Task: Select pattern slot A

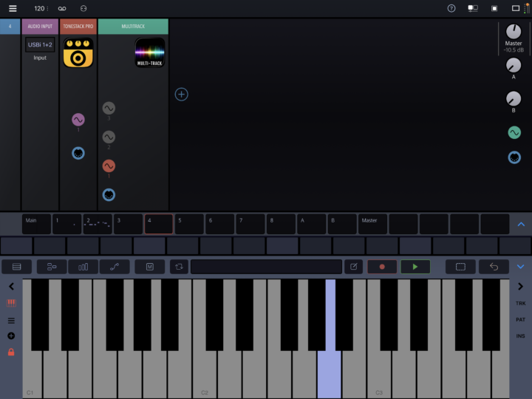Action: [312, 224]
